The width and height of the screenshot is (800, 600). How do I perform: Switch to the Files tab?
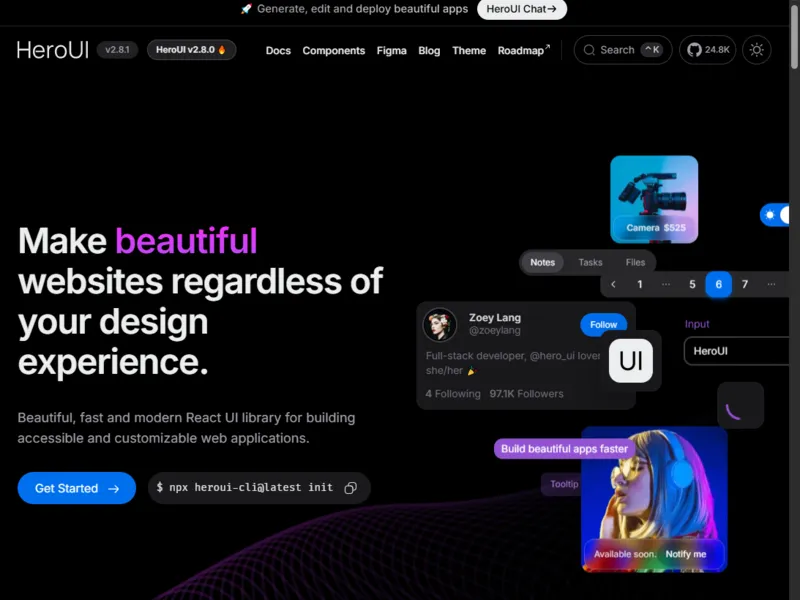point(635,262)
